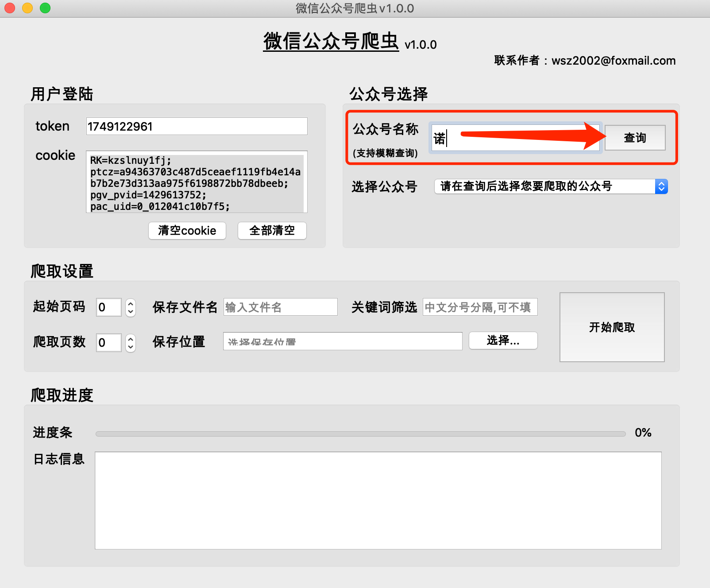Click the 用户登陆 section title
The height and width of the screenshot is (588, 710).
62,94
